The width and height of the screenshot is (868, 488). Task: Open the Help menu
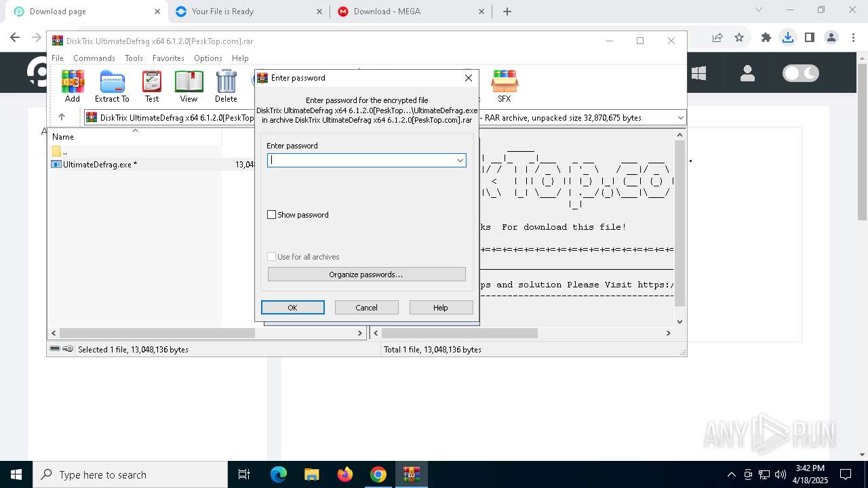[x=240, y=58]
